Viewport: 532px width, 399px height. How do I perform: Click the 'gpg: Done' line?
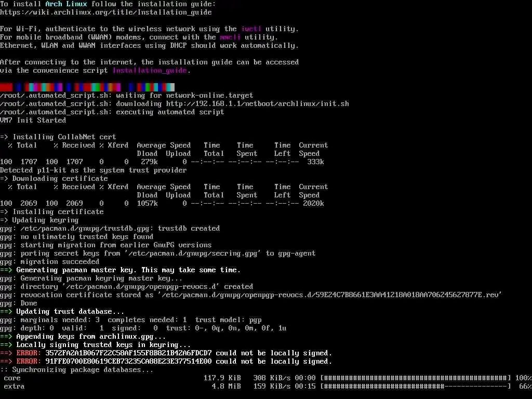[19, 303]
